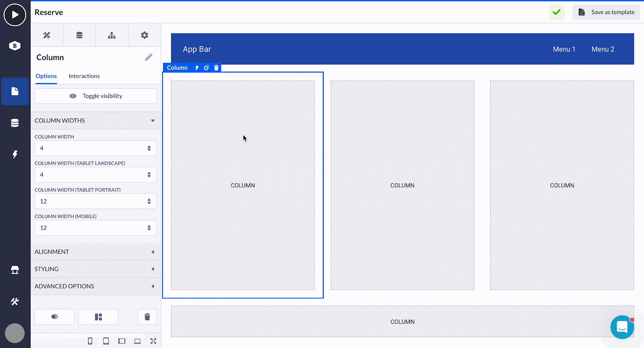Duplicate the selected Column
The width and height of the screenshot is (644, 348).
click(x=206, y=68)
